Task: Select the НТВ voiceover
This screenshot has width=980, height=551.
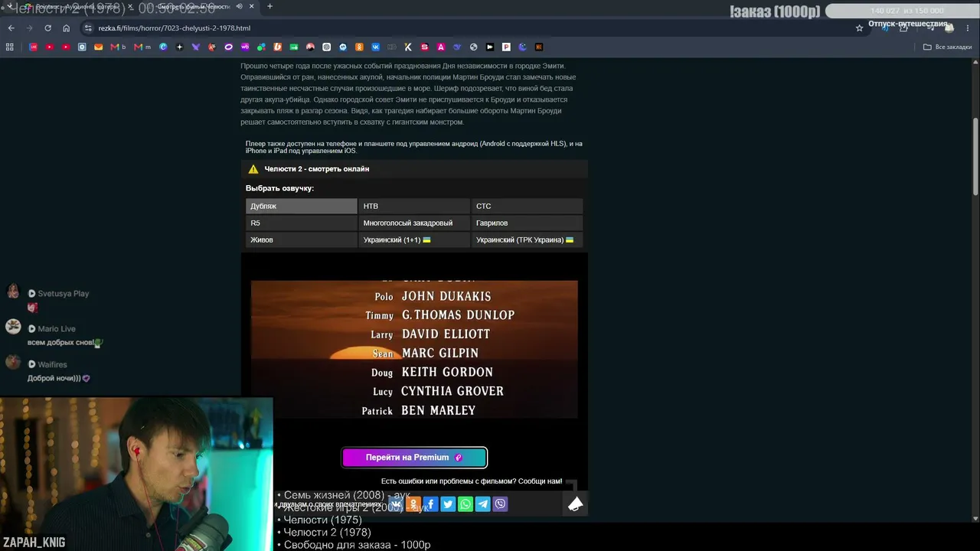Action: pos(414,206)
